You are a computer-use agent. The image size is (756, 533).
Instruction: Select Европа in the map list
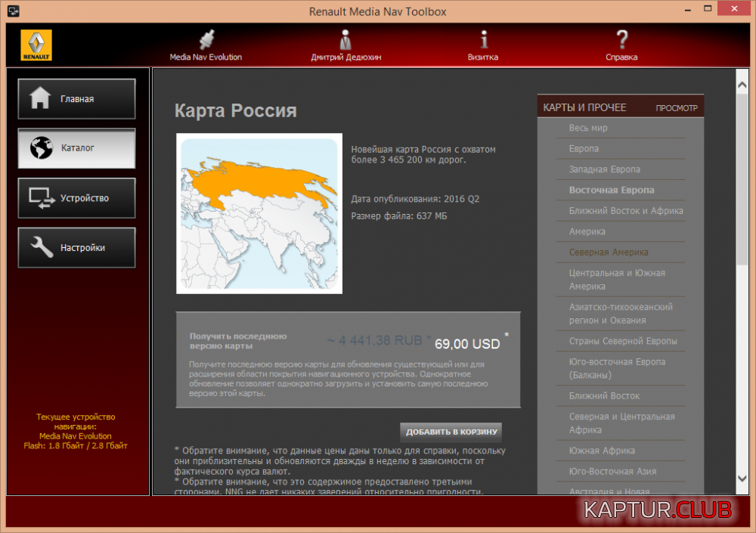pyautogui.click(x=584, y=149)
